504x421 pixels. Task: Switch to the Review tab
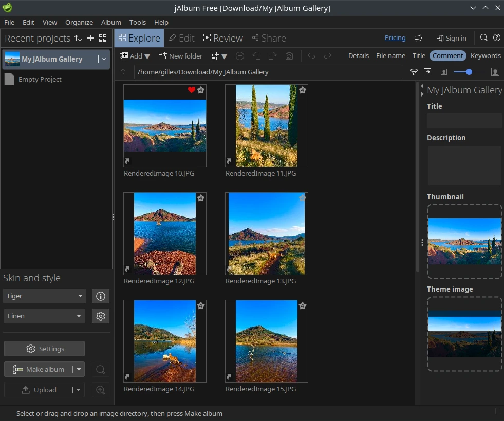pyautogui.click(x=223, y=38)
